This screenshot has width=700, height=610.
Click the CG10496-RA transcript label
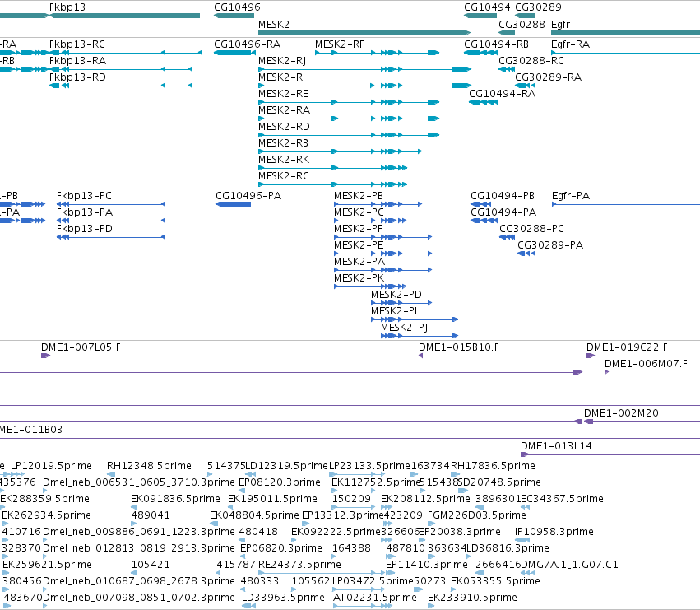coord(248,44)
